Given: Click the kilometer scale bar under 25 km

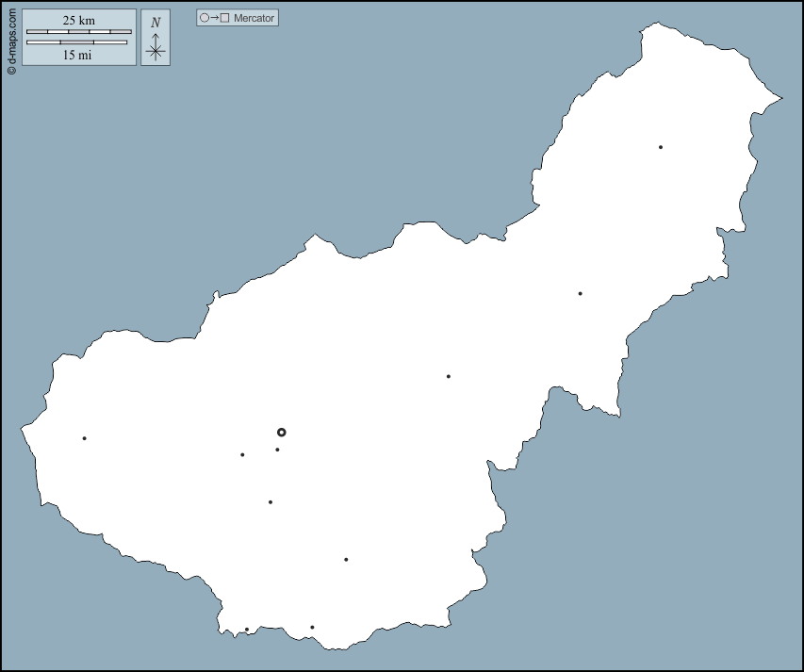Looking at the screenshot, I should pyautogui.click(x=78, y=32).
